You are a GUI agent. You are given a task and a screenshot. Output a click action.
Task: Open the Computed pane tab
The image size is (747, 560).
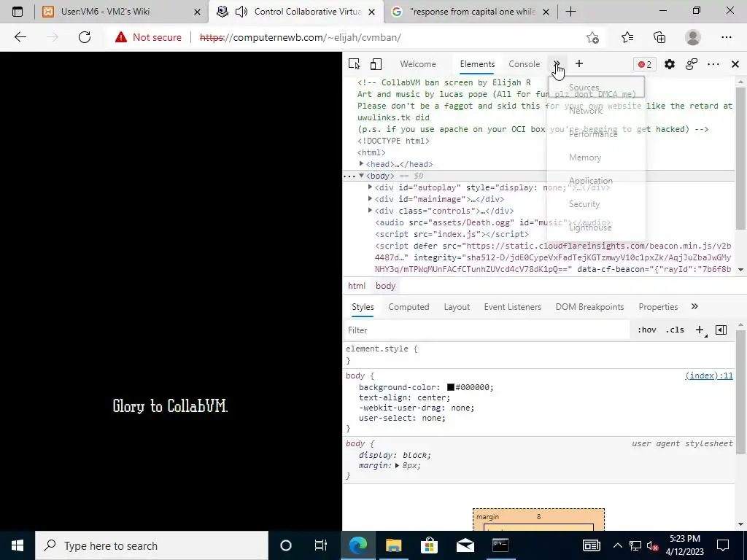coord(409,307)
